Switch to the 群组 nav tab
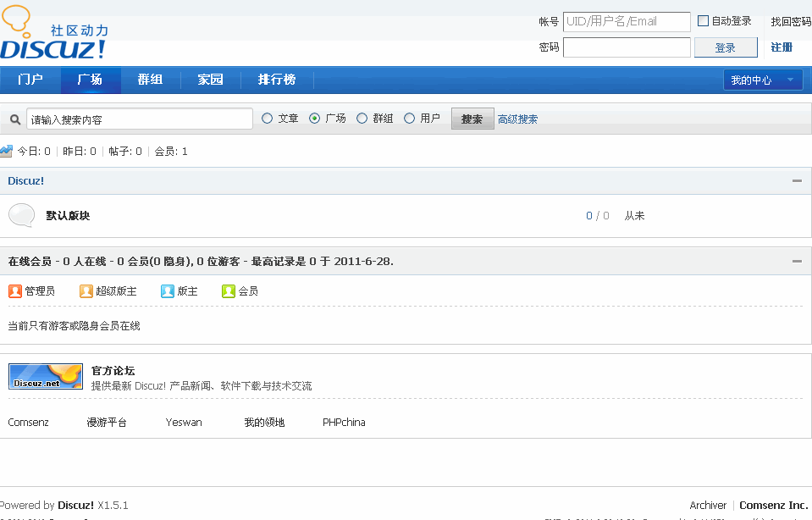812x520 pixels. 150,80
